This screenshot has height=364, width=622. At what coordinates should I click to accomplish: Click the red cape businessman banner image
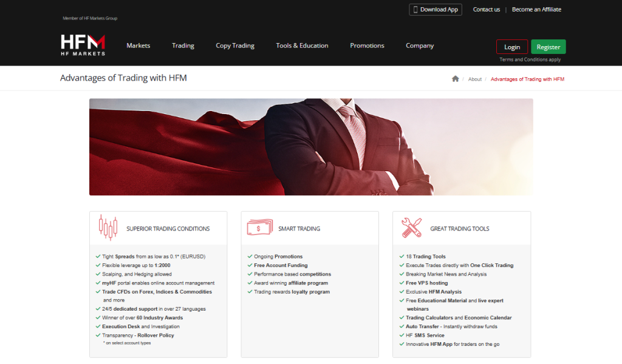(311, 147)
